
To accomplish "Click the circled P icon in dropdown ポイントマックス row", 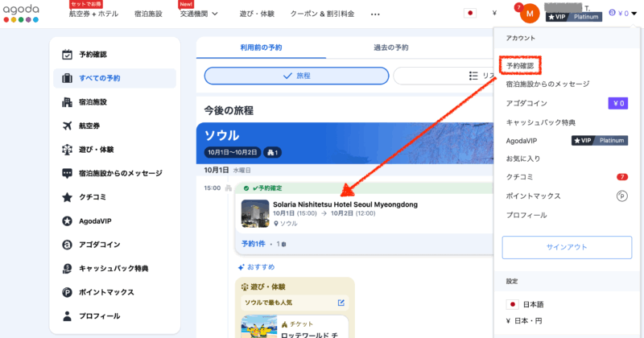I will click(621, 196).
